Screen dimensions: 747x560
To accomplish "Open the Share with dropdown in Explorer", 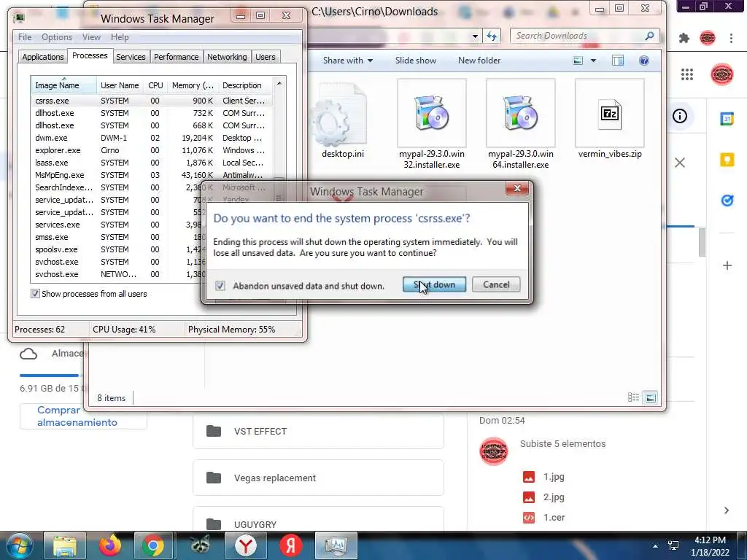I will pyautogui.click(x=348, y=61).
